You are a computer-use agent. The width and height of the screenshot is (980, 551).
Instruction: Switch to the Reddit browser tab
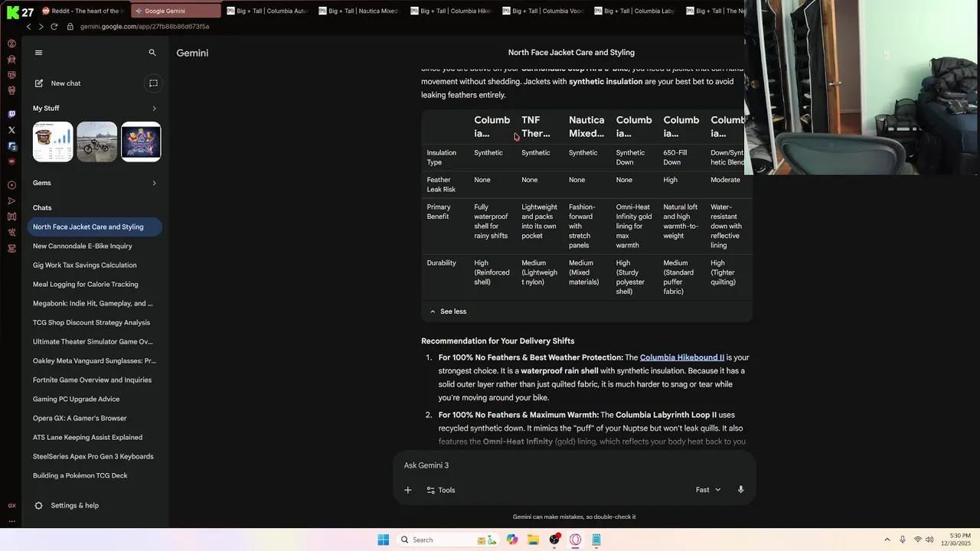[84, 11]
